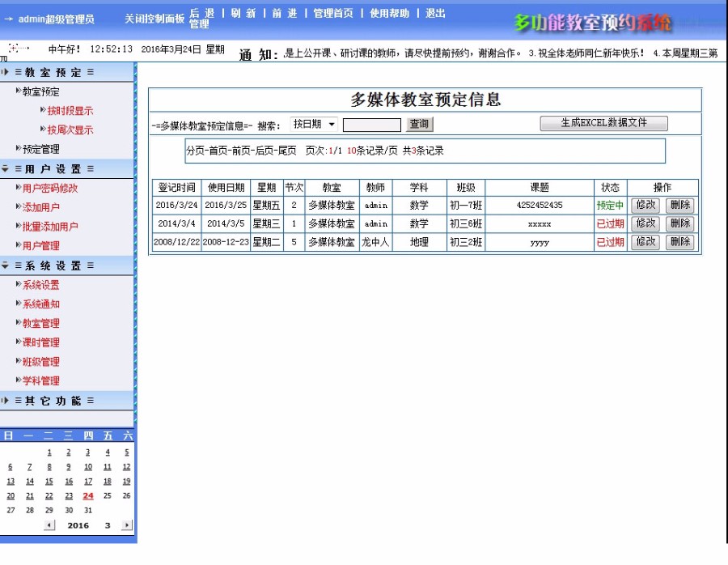728x565 pixels.
Task: Click the 预定中 status cell
Action: click(610, 206)
